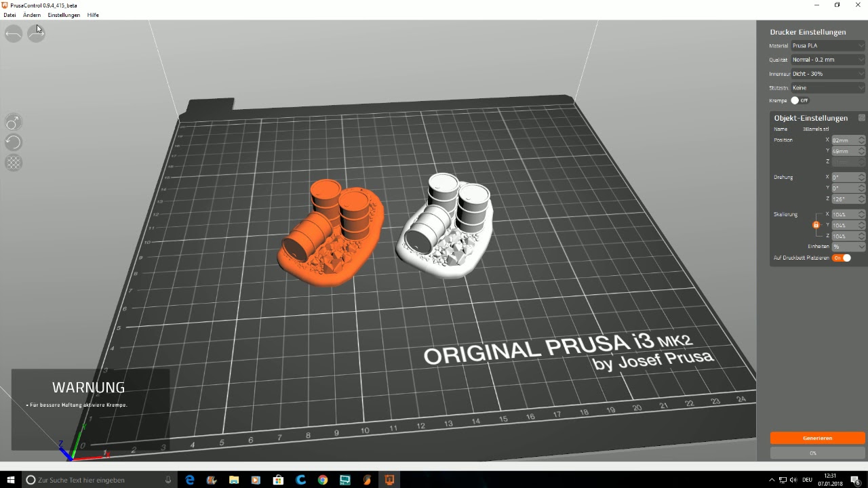Open Microsoft Edge from taskbar
Viewport: 868px width, 488px height.
(190, 480)
